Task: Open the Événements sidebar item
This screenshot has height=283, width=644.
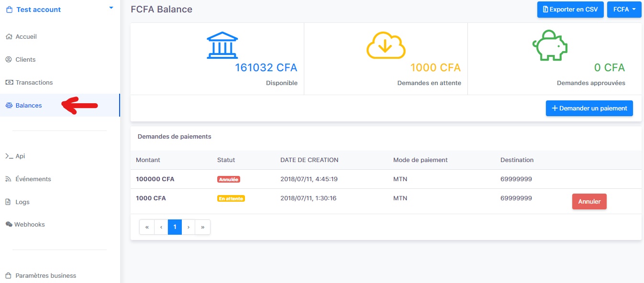Action: tap(33, 179)
